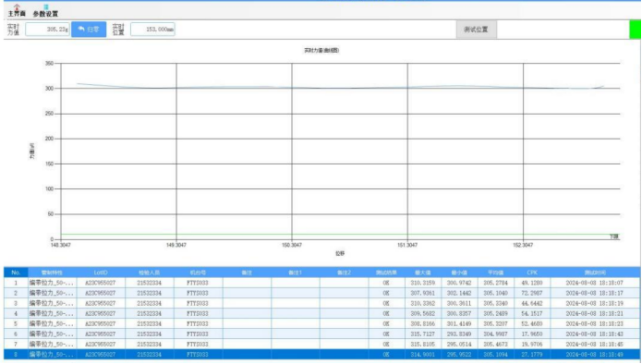Click the blue 归零 zero-reset button
This screenshot has height=364, width=642.
(89, 30)
